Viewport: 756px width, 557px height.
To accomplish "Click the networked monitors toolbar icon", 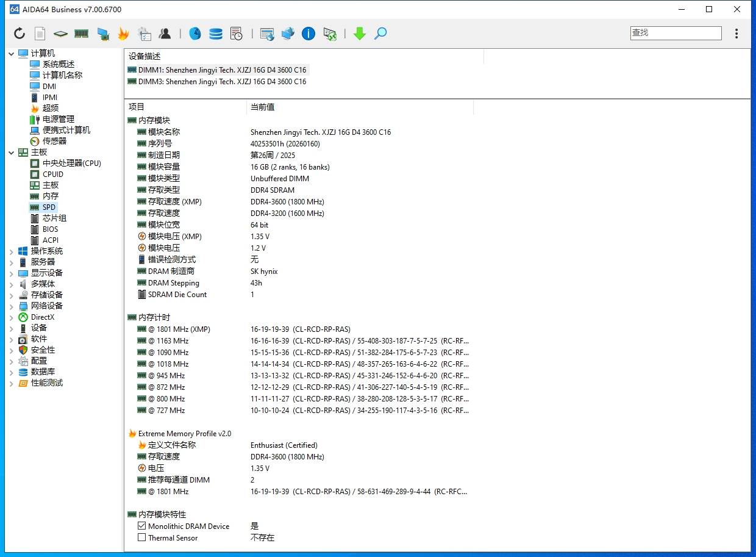I will 288,34.
